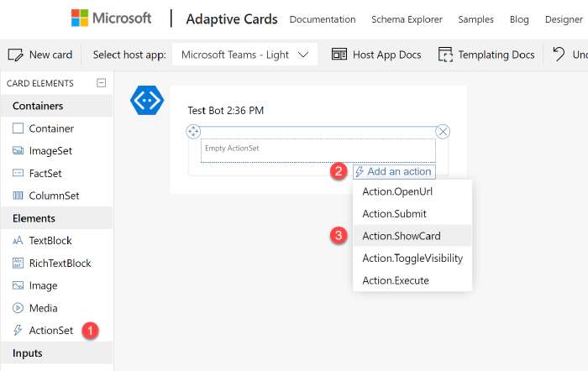Image resolution: width=588 pixels, height=371 pixels.
Task: Click the move handle on the ActionSet
Action: (x=192, y=131)
